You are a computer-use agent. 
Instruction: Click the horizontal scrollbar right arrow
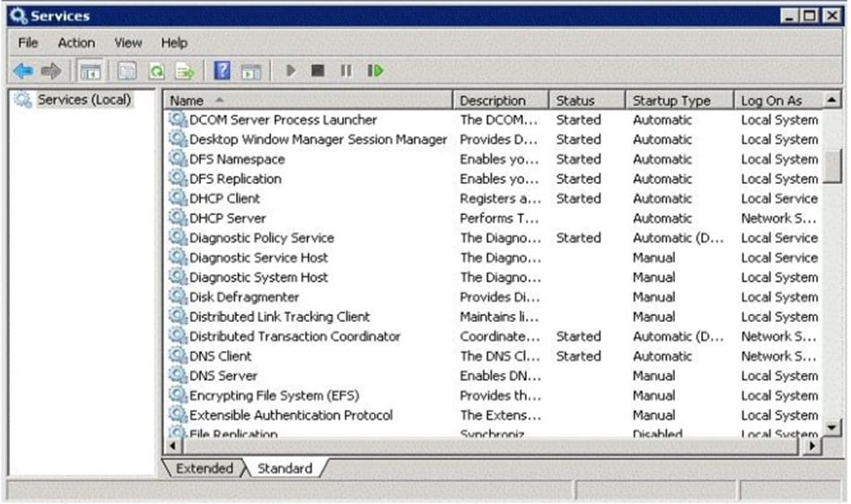(812, 445)
